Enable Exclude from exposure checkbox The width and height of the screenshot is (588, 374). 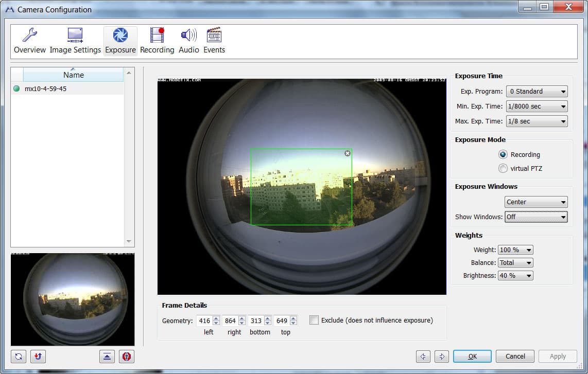click(314, 320)
